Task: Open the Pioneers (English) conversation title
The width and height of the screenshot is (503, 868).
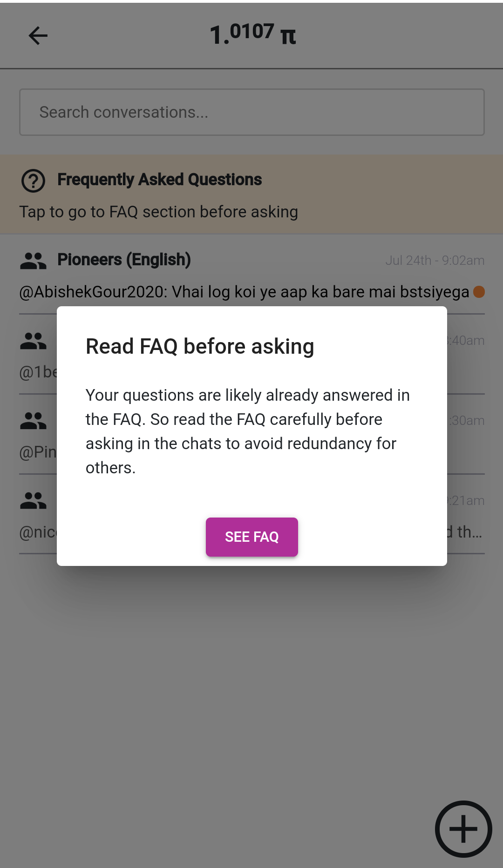Action: (124, 260)
